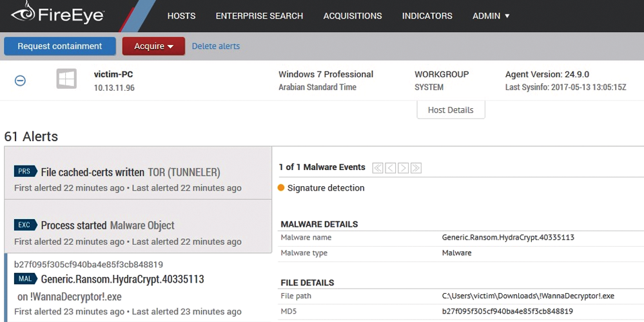Screen dimensions: 644x322
Task: Open ENTERPRISE SEARCH
Action: click(259, 16)
